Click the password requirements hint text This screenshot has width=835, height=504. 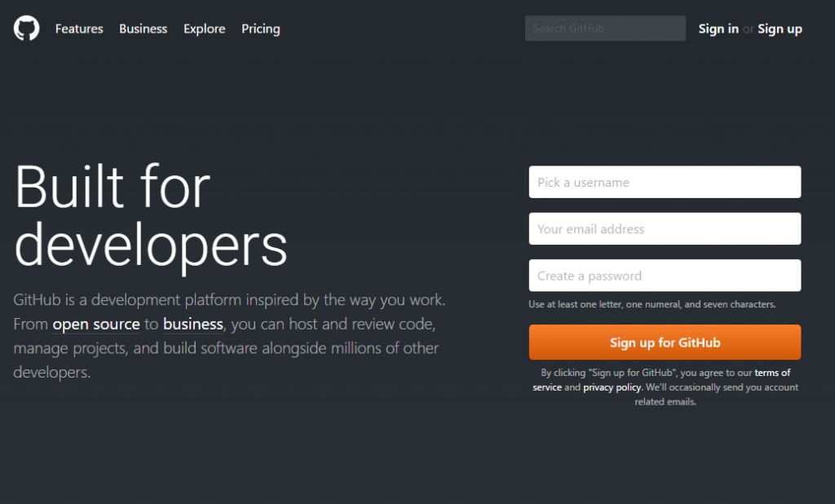652,304
